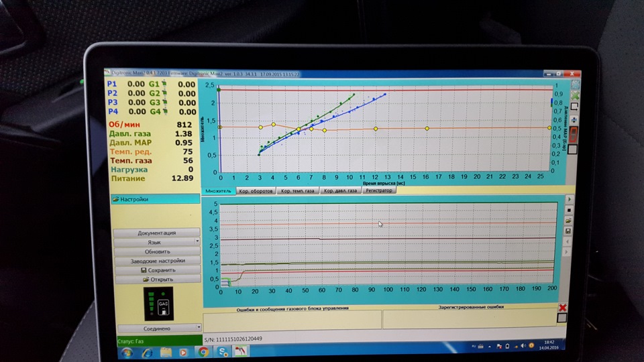Stop the recorder with the black square

coord(569,210)
